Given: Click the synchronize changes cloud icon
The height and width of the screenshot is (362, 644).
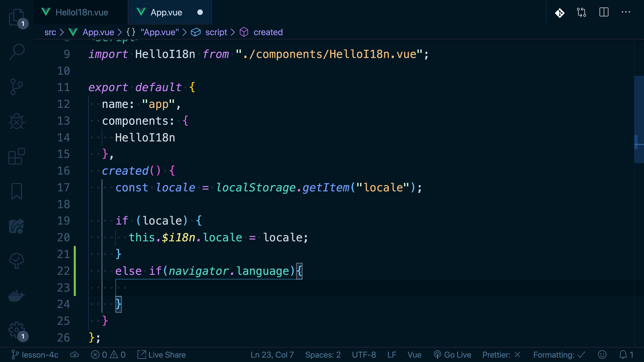Looking at the screenshot, I should click(74, 355).
